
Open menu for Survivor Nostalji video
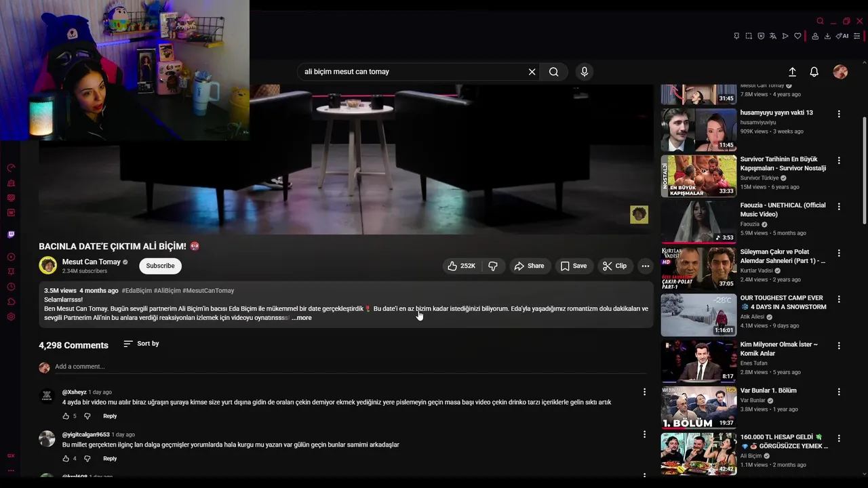(x=839, y=161)
